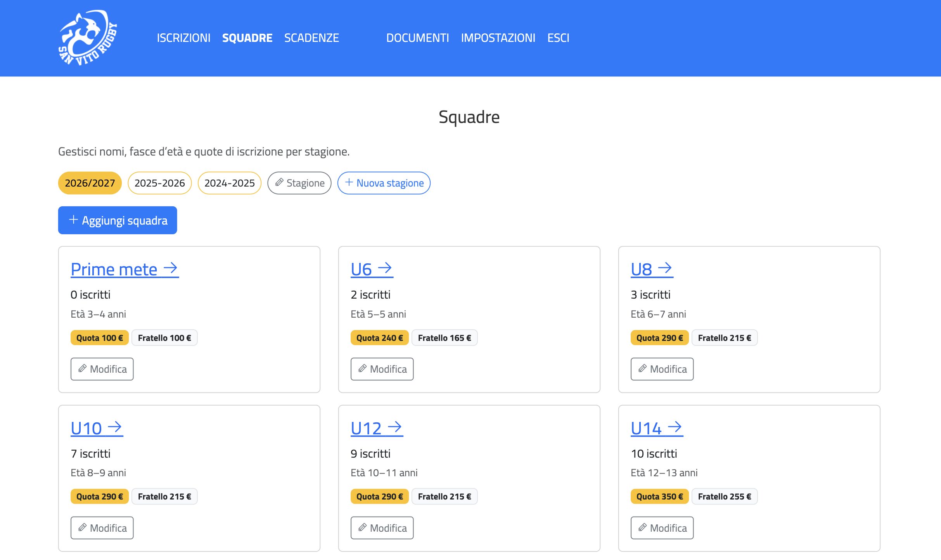Go to SQUADRE in the navigation

(247, 38)
